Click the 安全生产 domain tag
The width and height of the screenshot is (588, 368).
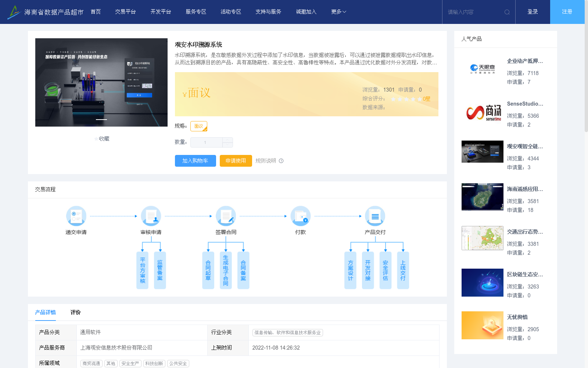click(x=130, y=364)
